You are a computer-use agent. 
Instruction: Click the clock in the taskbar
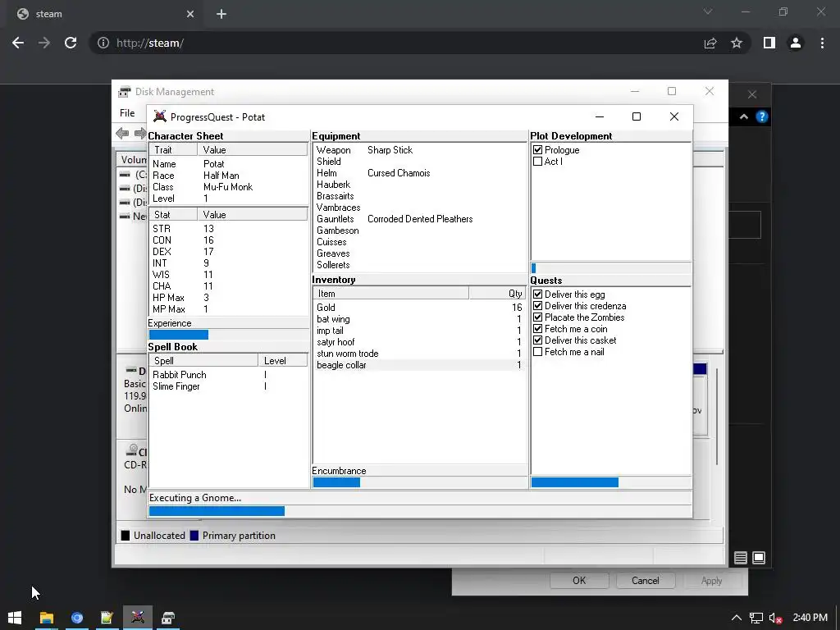[810, 618]
